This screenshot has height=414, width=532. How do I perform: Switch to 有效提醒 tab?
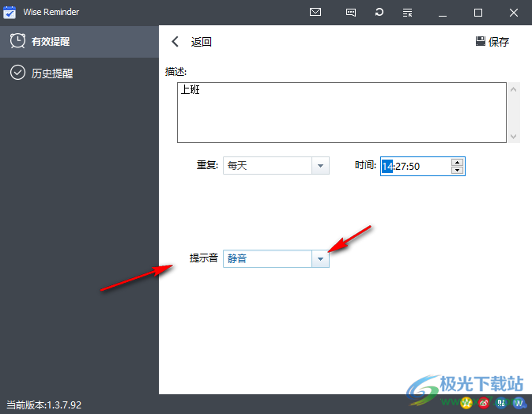[x=79, y=41]
